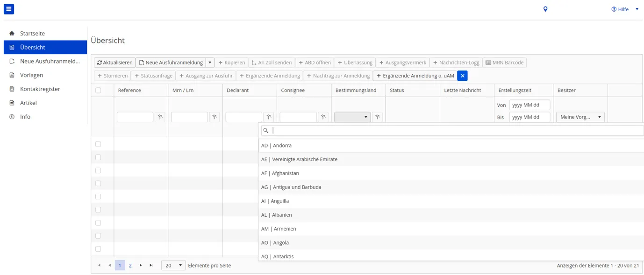The width and height of the screenshot is (644, 275).
Task: Expand the Neue Ausfuhranmeldung split arrow
Action: (x=210, y=63)
